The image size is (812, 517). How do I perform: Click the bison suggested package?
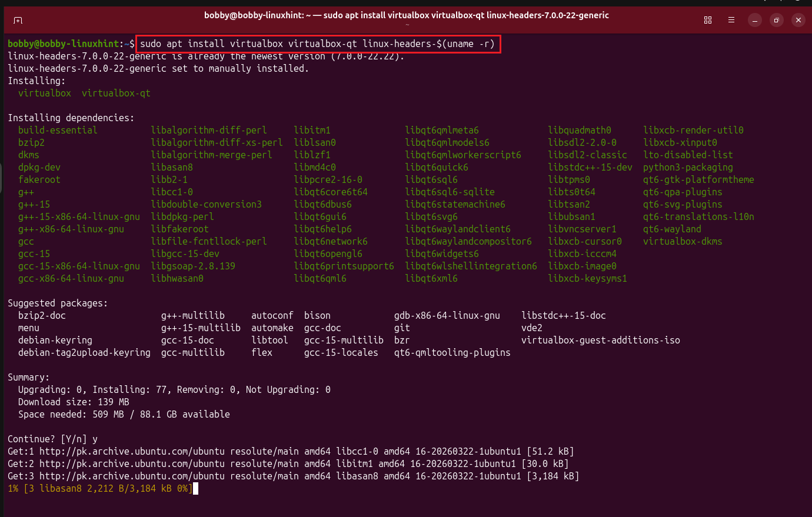click(x=317, y=315)
